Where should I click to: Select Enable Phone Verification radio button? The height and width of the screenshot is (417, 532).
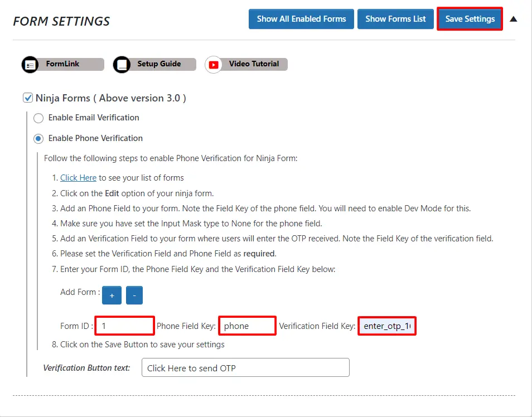38,138
